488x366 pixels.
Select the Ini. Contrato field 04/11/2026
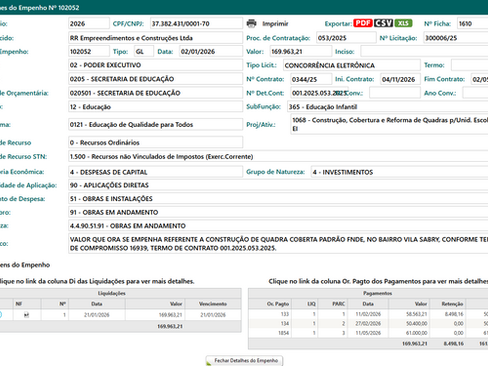pos(400,79)
